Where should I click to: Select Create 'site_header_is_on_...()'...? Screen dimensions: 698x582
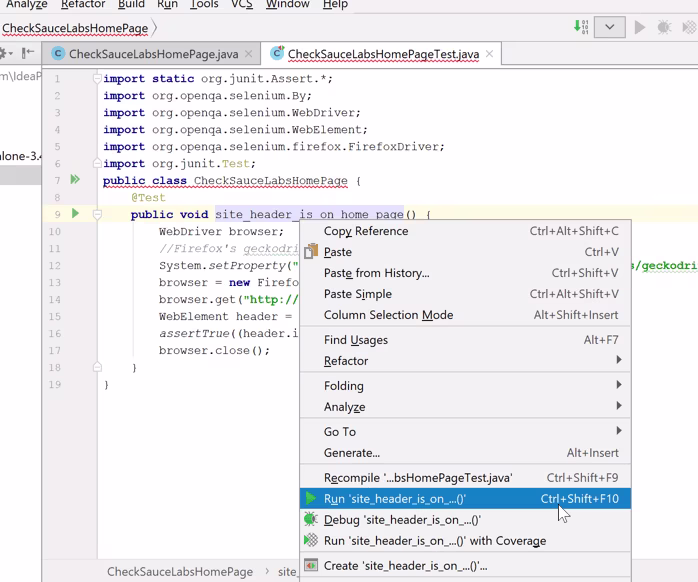click(x=465, y=566)
